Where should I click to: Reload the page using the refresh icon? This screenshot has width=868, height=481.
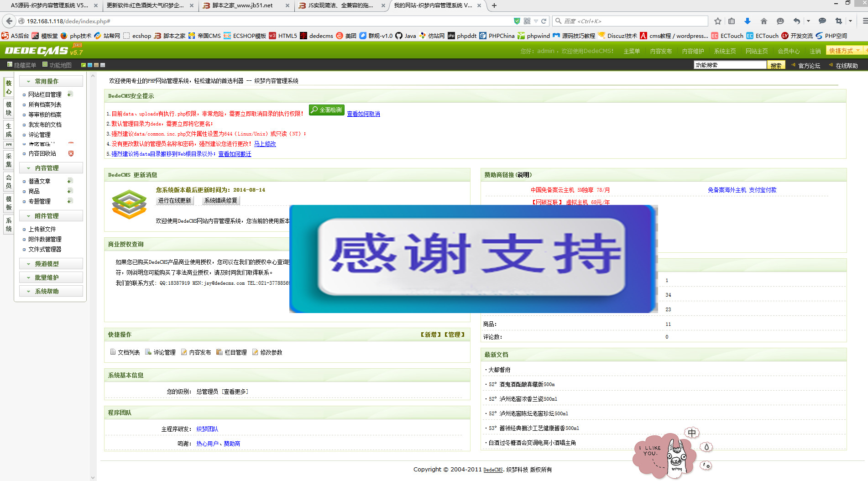click(544, 21)
